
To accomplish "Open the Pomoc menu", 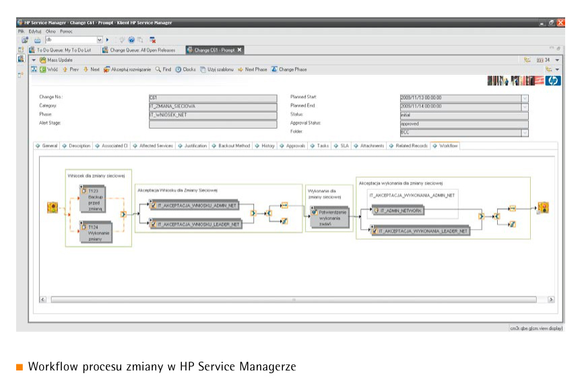I will [x=66, y=31].
